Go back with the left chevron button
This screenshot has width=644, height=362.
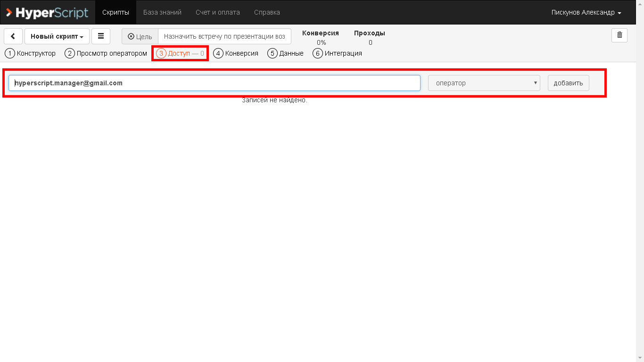click(x=13, y=36)
